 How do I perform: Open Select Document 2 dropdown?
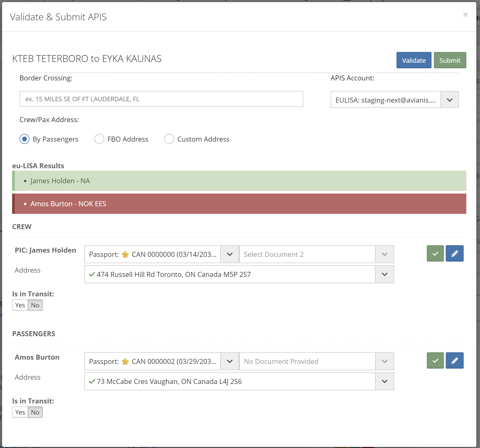pyautogui.click(x=384, y=254)
